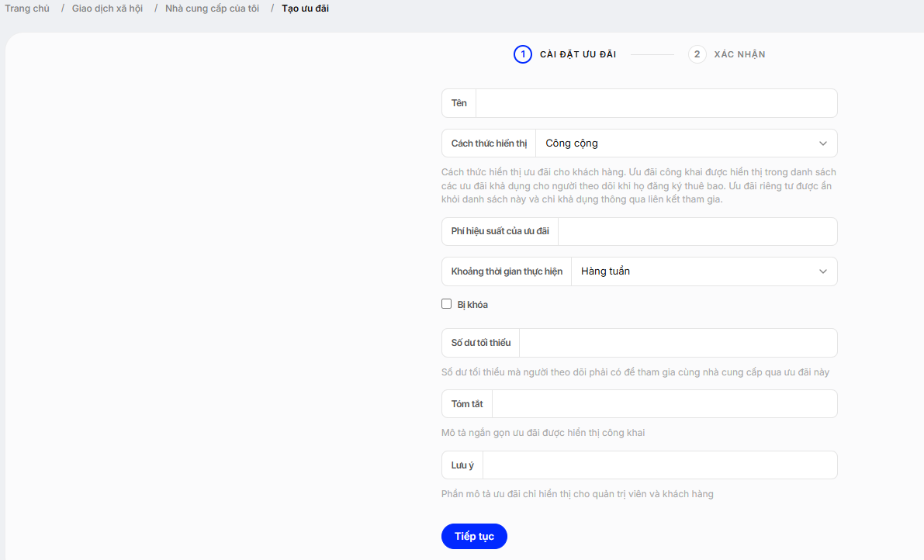Open Giao dịch xã hội breadcrumb
The height and width of the screenshot is (560, 924).
(x=107, y=9)
